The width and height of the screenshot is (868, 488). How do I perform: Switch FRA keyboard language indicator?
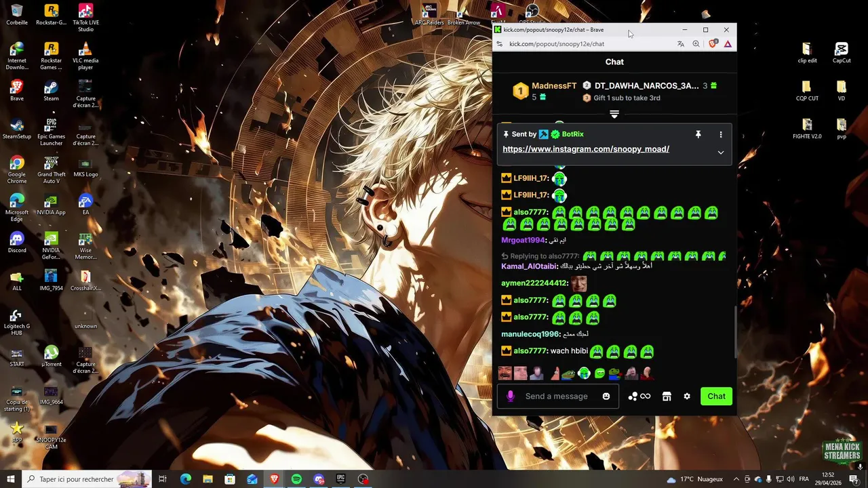[x=804, y=479]
